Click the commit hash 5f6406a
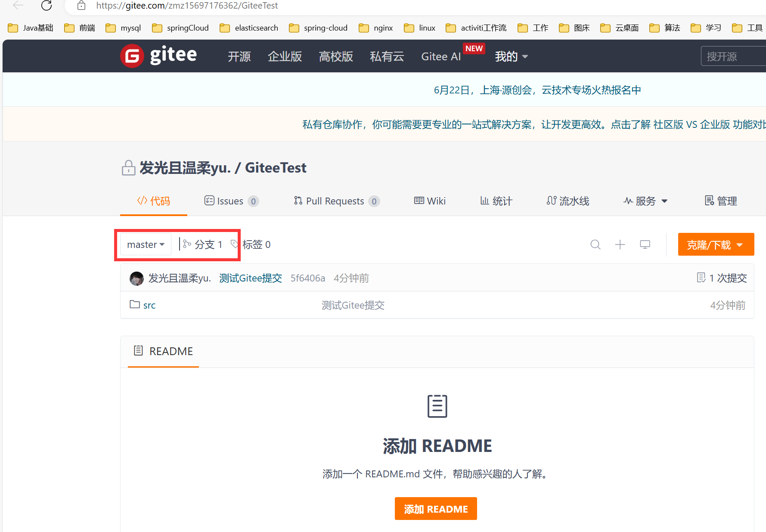Viewport: 766px width, 532px height. (308, 278)
